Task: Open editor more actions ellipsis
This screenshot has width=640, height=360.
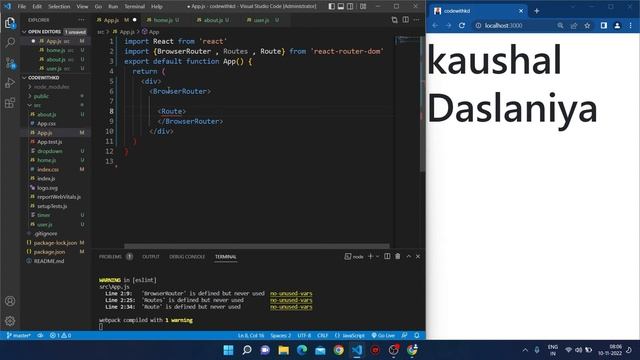Action: (416, 20)
